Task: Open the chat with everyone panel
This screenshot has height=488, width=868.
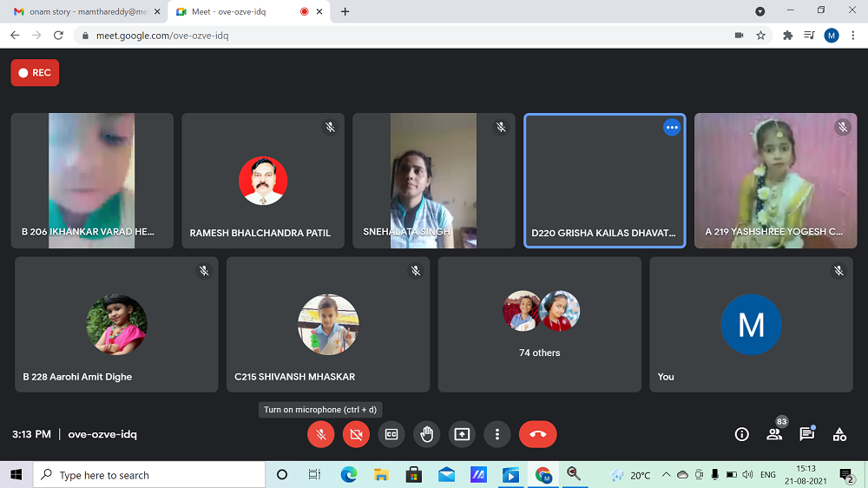Action: 806,434
